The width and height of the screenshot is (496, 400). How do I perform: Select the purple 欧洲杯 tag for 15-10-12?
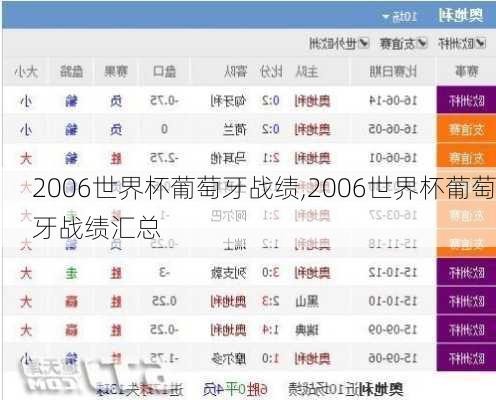point(466,273)
